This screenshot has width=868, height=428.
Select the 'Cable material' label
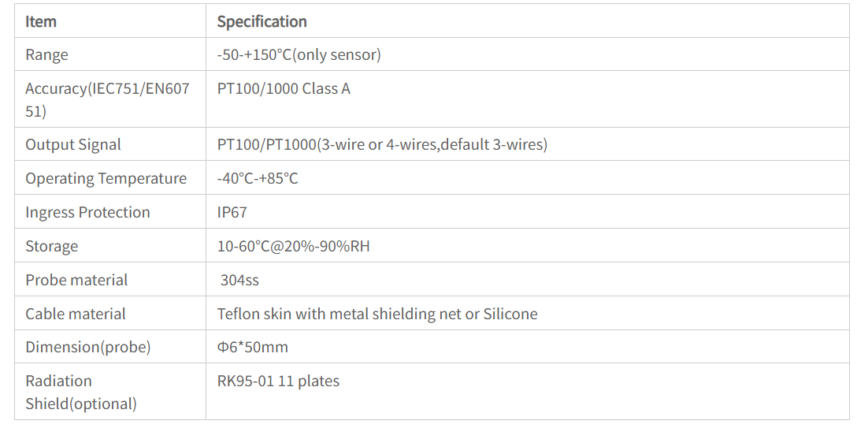[76, 314]
